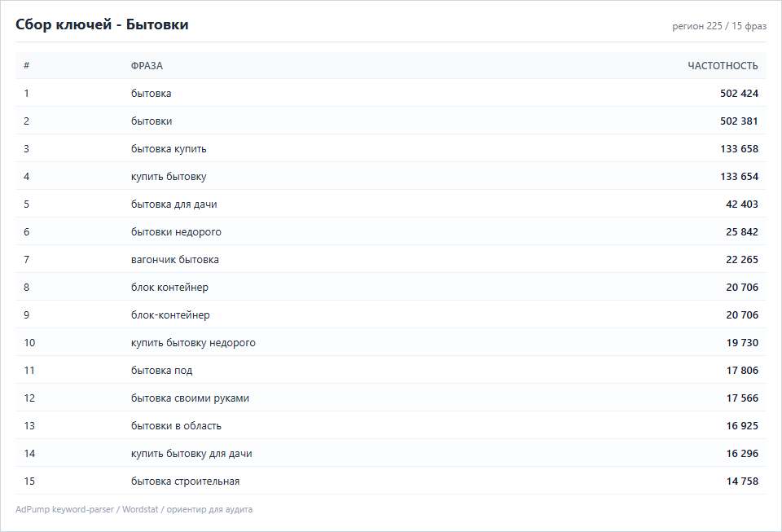Select the phrase бытовки в область
The width and height of the screenshot is (782, 532).
(176, 426)
